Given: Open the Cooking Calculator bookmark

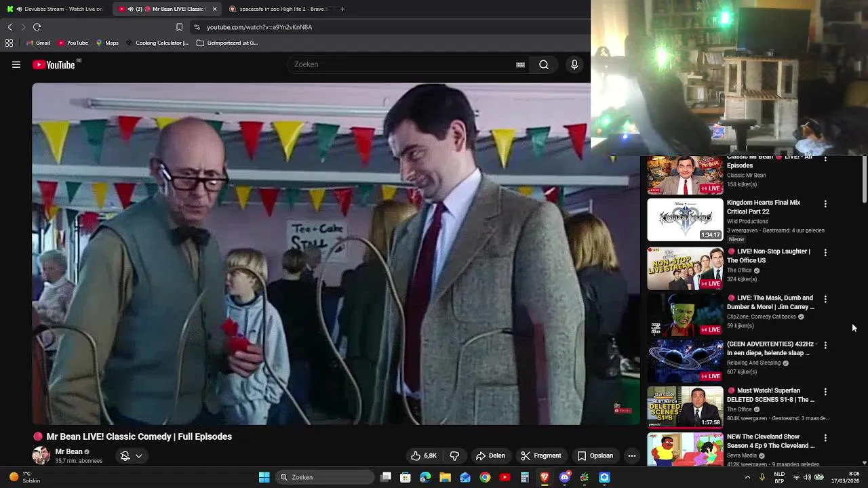Looking at the screenshot, I should pyautogui.click(x=157, y=43).
